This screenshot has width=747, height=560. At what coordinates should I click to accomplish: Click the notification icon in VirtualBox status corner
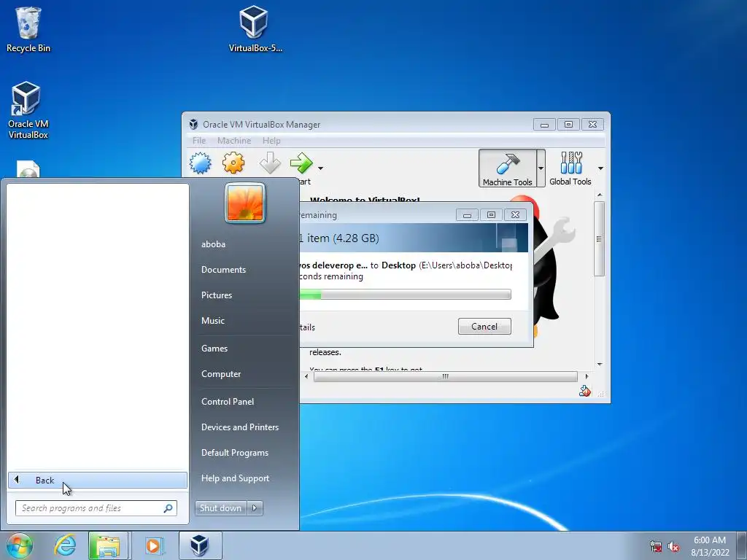[584, 392]
